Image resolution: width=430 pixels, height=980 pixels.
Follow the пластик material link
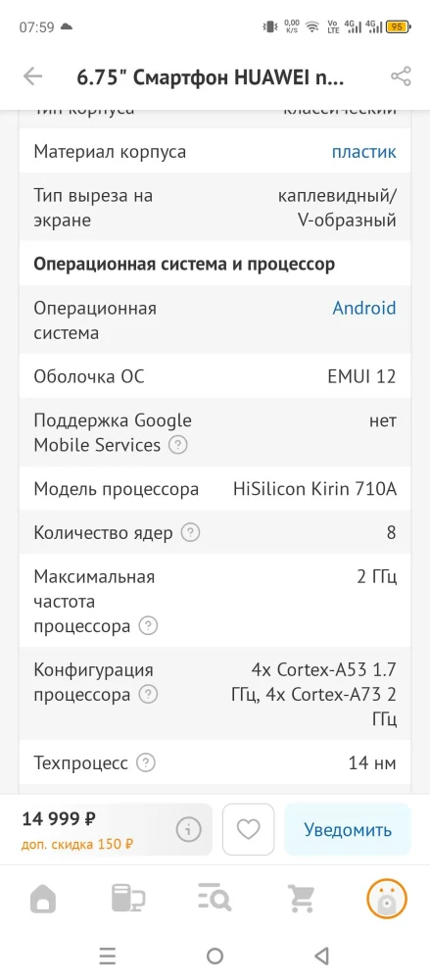tap(363, 152)
